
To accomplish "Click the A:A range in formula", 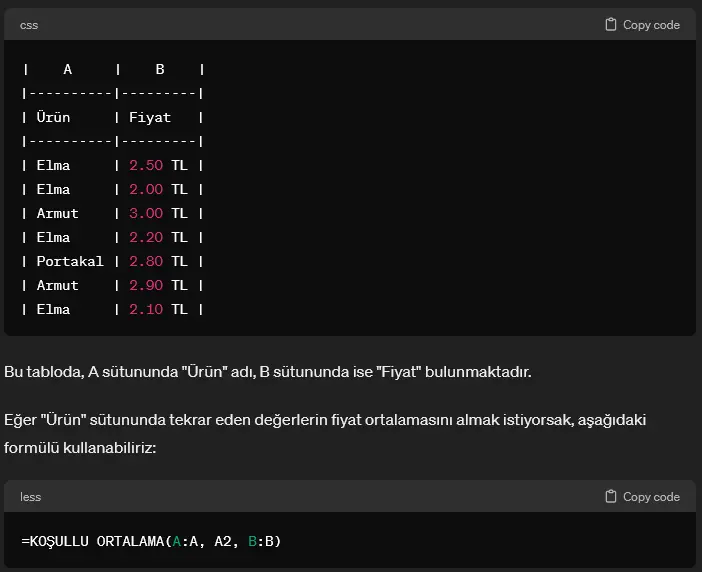I will click(x=185, y=542).
